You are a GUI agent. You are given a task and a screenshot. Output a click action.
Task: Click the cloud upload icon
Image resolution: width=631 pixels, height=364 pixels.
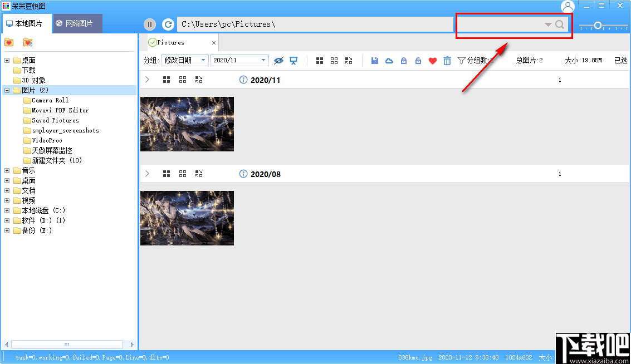pyautogui.click(x=389, y=61)
